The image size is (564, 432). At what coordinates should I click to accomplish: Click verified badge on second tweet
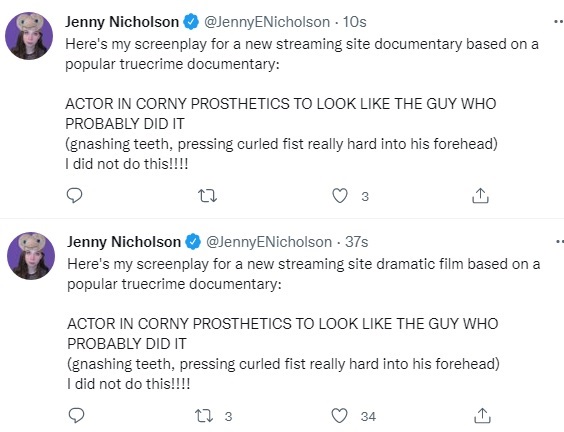[193, 241]
